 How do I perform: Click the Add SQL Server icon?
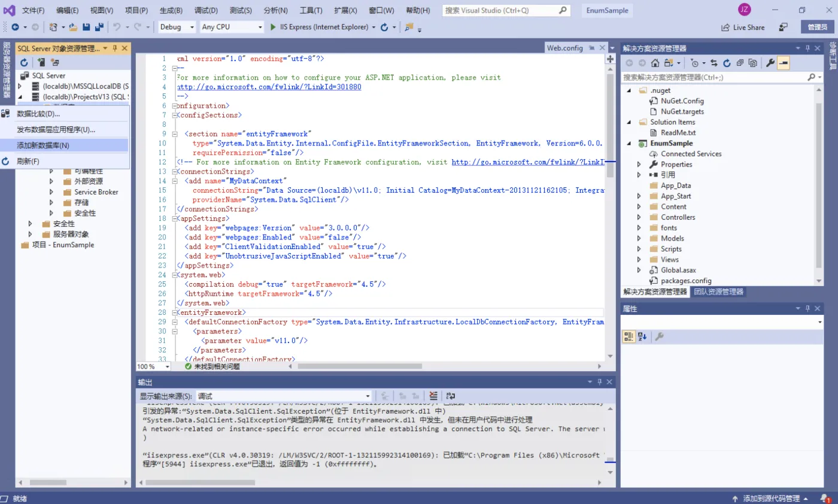click(41, 62)
